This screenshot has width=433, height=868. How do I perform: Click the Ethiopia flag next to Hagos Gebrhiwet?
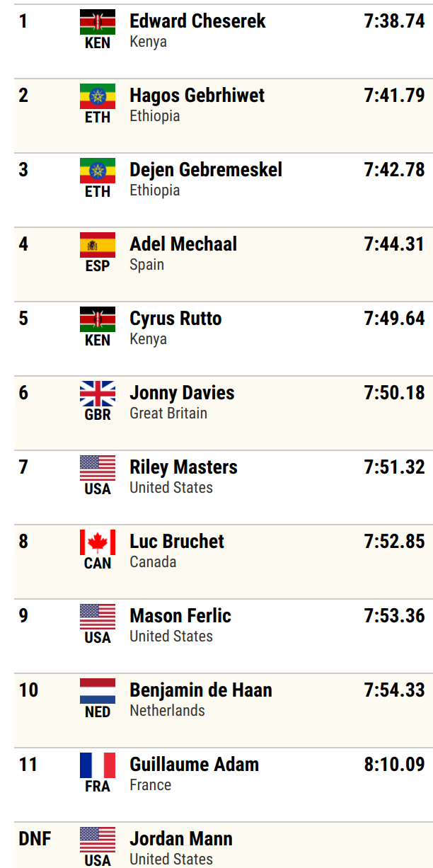point(98,96)
